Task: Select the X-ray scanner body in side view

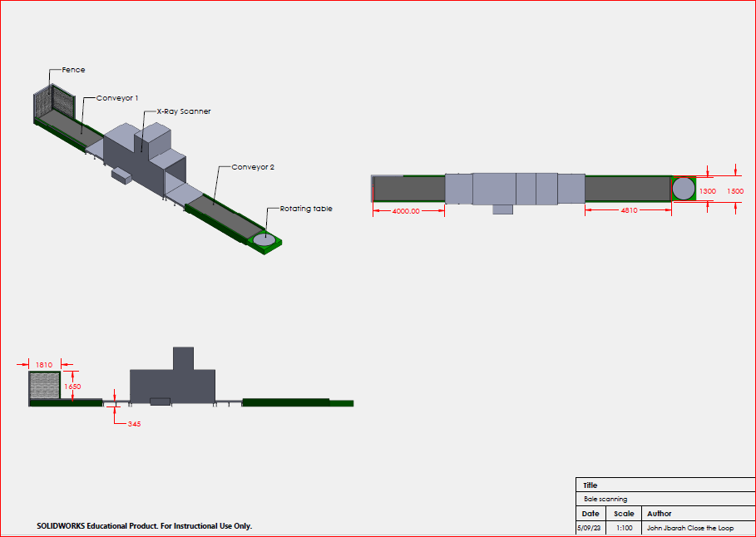Action: pyautogui.click(x=172, y=384)
